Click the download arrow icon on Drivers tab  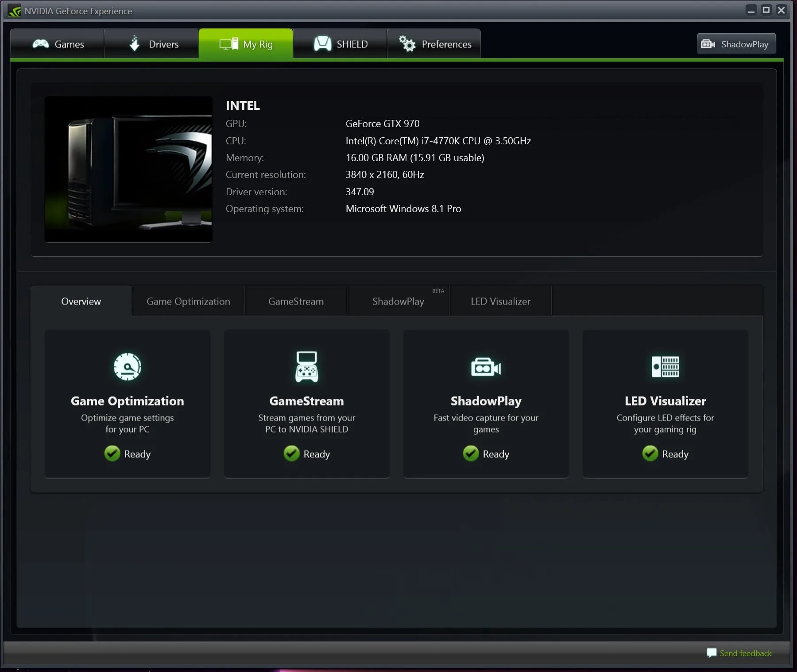pyautogui.click(x=135, y=43)
